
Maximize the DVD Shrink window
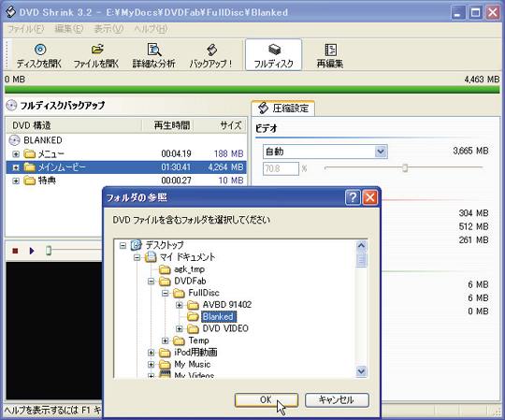click(475, 13)
